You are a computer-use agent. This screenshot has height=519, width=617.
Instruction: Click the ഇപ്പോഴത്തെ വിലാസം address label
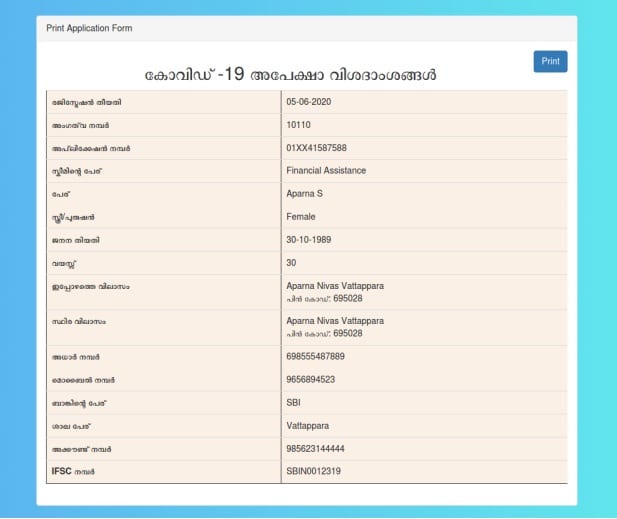pyautogui.click(x=91, y=286)
